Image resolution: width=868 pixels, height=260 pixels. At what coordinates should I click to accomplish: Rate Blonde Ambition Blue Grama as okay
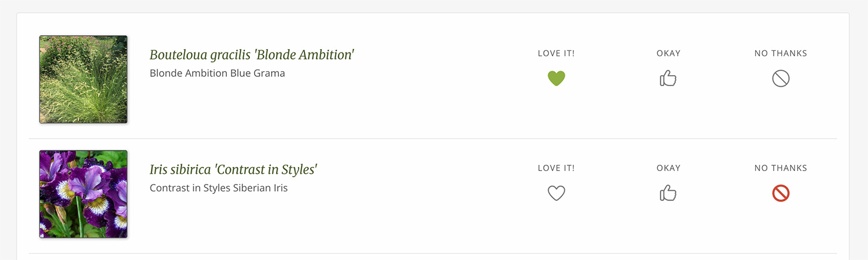pyautogui.click(x=668, y=79)
